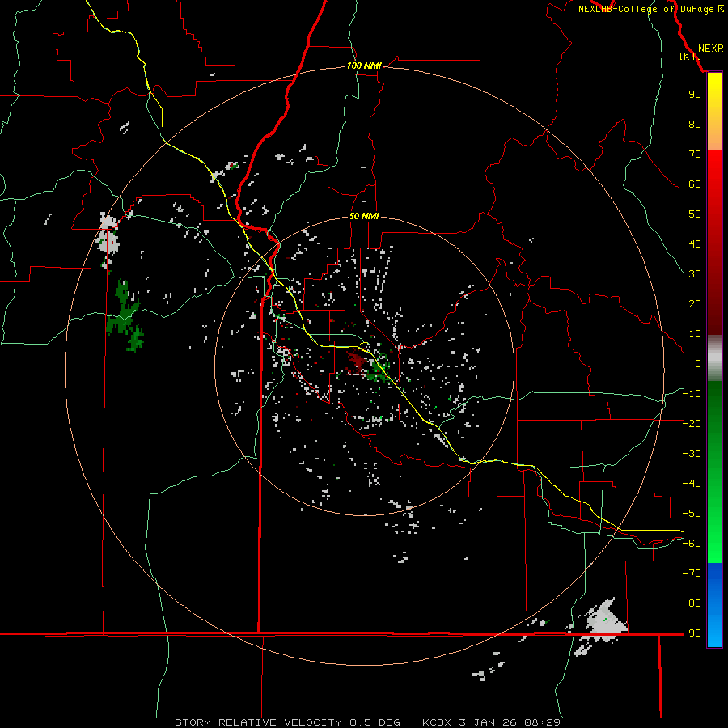The image size is (728, 728).
Task: Click the "100 NMI" range ring label
Action: [x=364, y=66]
